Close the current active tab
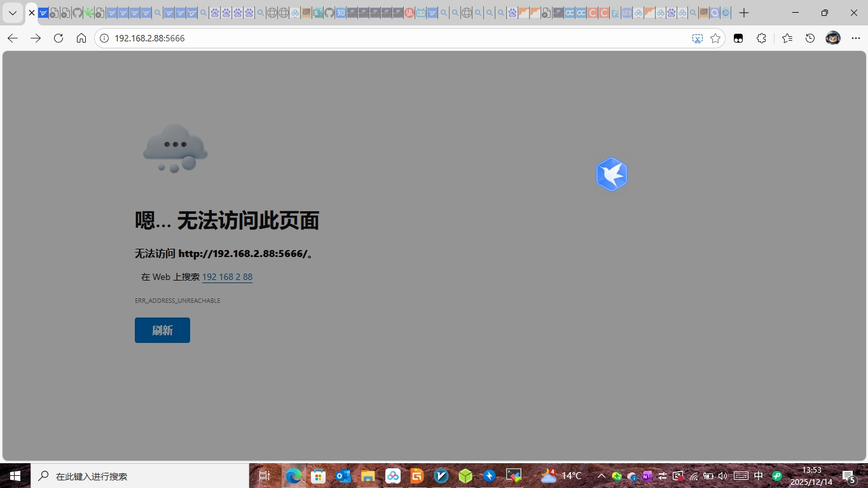The height and width of the screenshot is (488, 868). click(x=32, y=13)
